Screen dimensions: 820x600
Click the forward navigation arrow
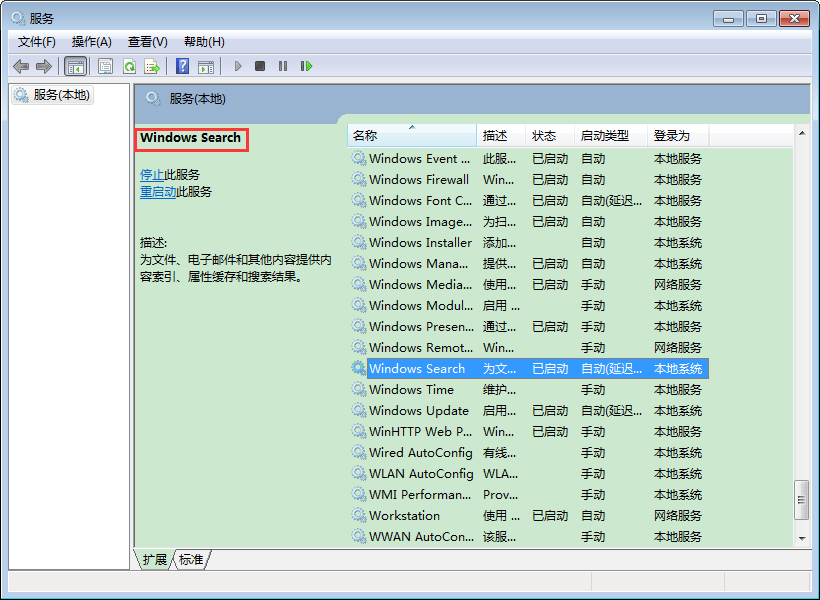(44, 66)
